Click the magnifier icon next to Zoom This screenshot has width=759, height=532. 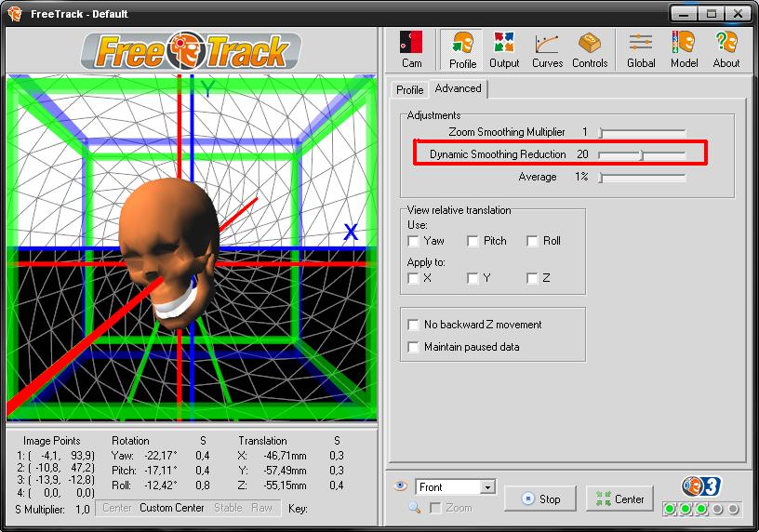click(414, 507)
